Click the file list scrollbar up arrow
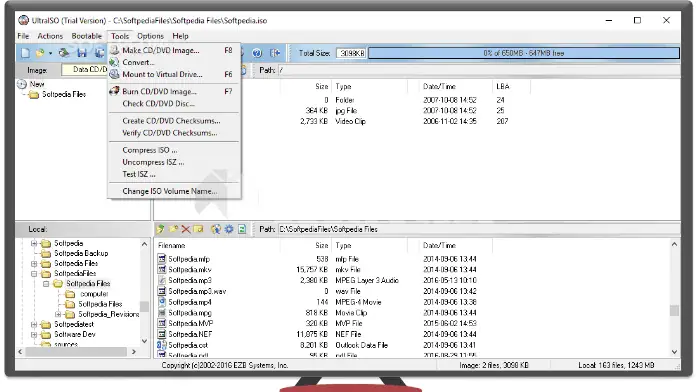The width and height of the screenshot is (698, 392). coord(674,244)
